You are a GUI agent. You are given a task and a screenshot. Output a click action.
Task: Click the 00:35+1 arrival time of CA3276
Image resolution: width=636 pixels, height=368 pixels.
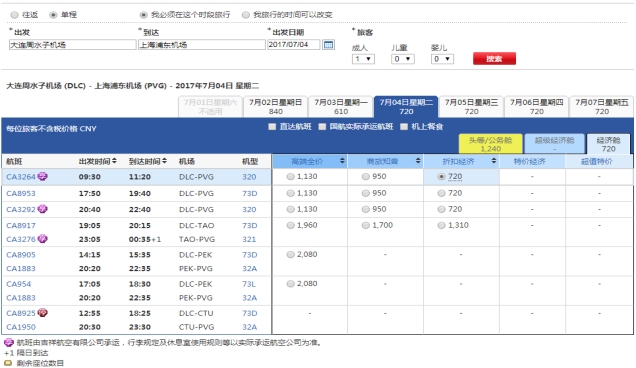(145, 239)
